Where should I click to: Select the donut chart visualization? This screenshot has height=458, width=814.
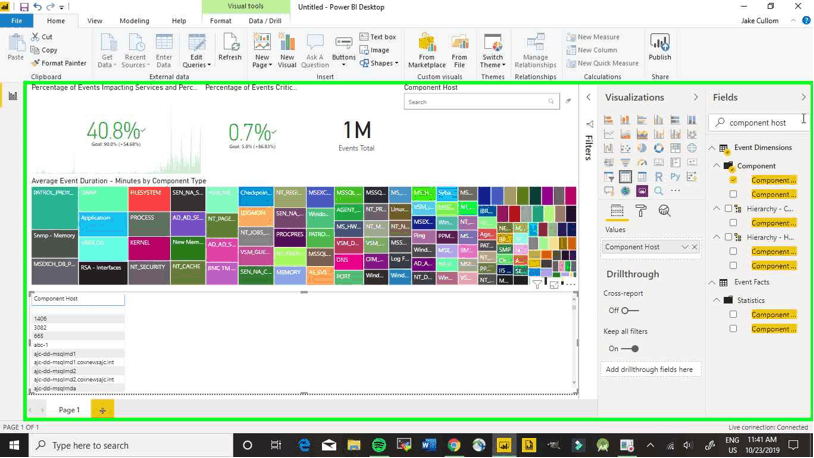[658, 149]
